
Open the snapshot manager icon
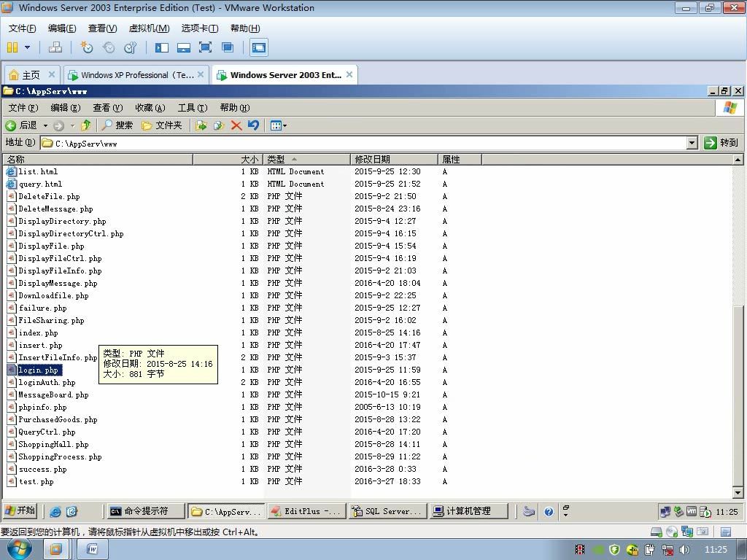click(x=130, y=47)
